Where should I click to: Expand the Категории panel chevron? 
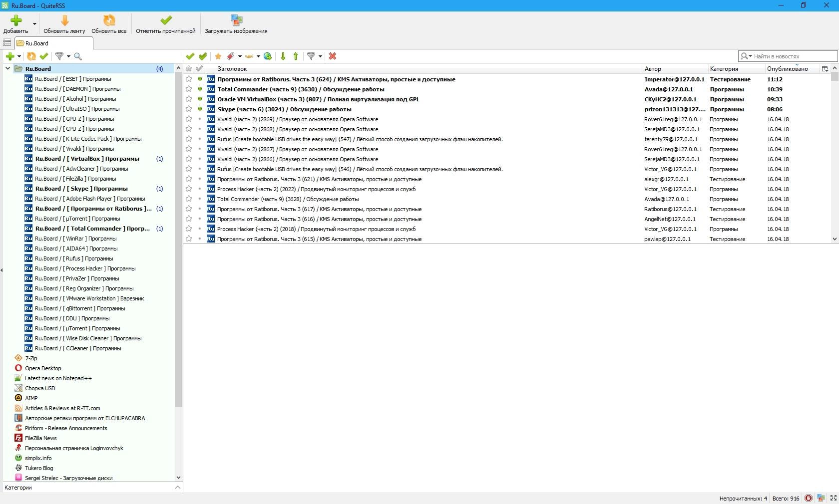[x=178, y=488]
